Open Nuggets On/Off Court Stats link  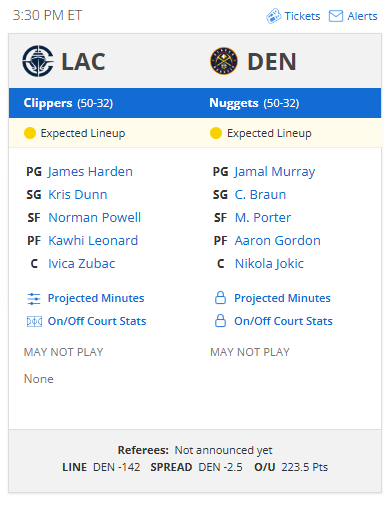[283, 321]
